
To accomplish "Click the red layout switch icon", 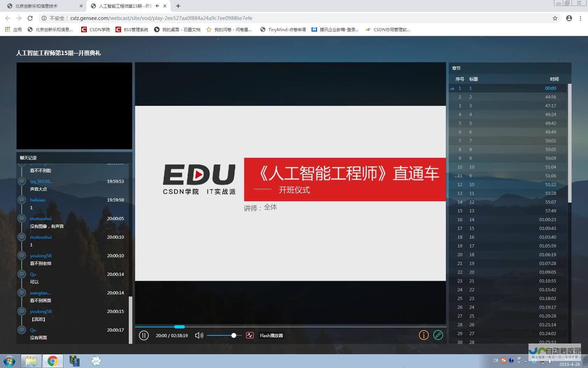I will click(250, 335).
